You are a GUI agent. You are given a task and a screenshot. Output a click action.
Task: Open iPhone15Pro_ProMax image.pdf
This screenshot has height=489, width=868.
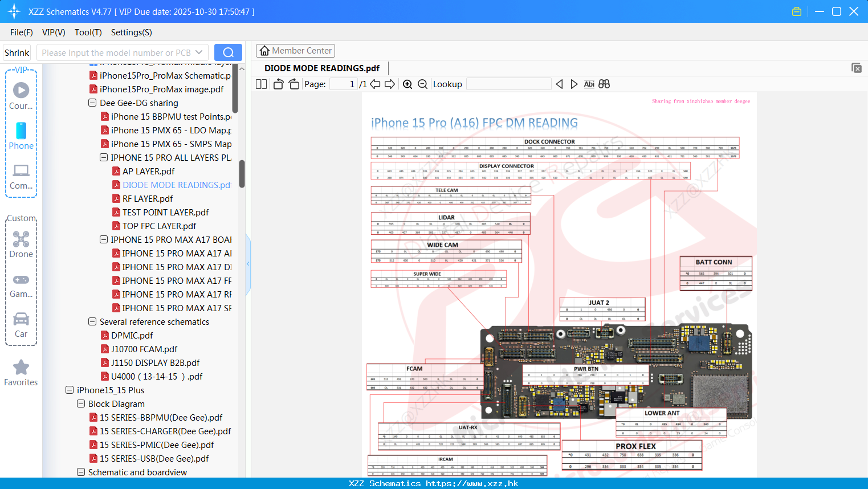161,89
